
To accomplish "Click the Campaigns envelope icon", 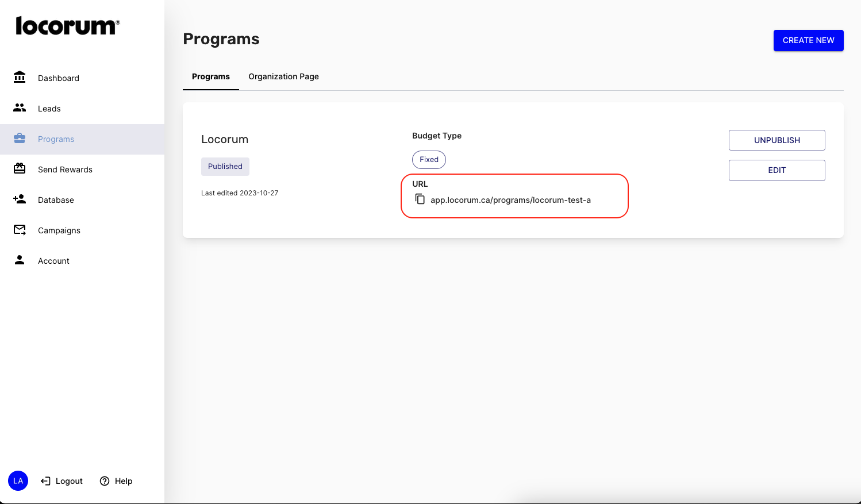I will (x=20, y=230).
